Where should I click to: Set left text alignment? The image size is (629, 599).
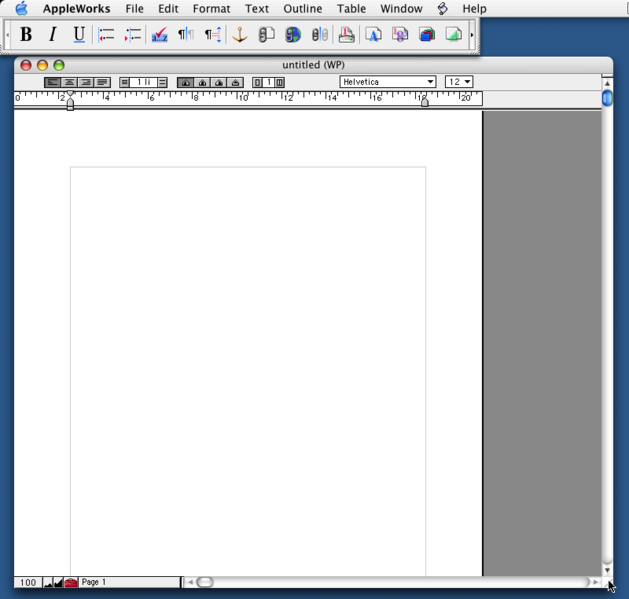(53, 83)
